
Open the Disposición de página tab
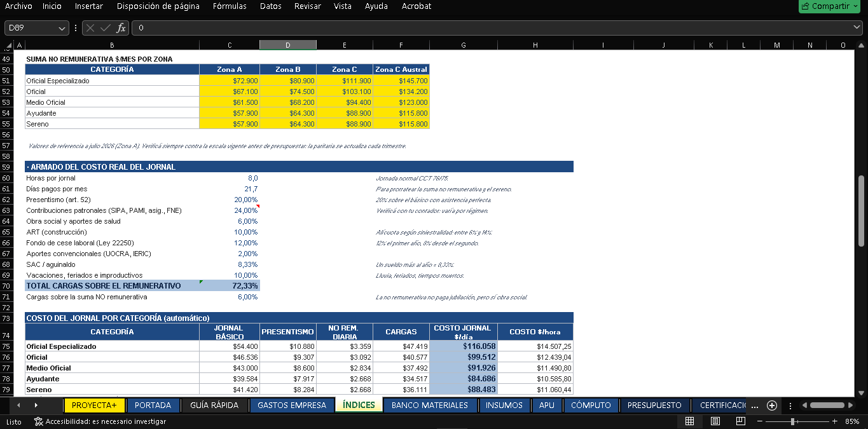[158, 6]
